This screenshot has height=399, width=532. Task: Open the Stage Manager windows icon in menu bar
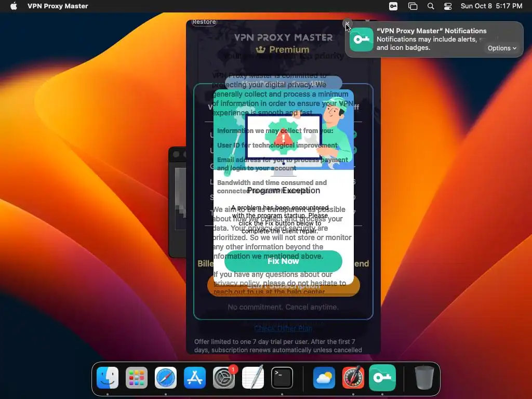point(413,6)
